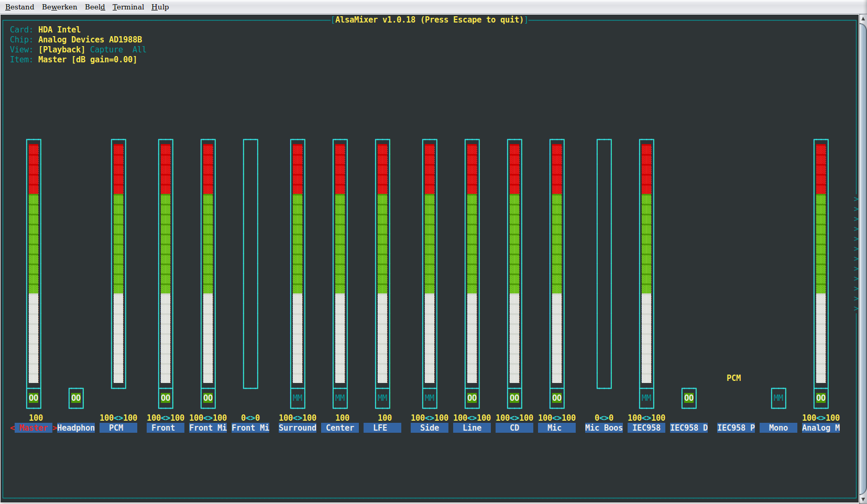Screen dimensions: 867x504
Task: Unmute the Center channel MM box
Action: tap(340, 398)
